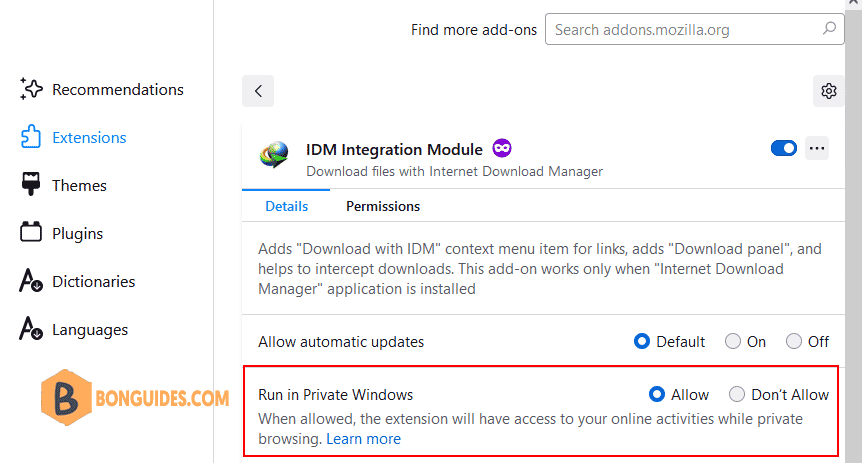Open the Recommendations sidebar section

[102, 89]
